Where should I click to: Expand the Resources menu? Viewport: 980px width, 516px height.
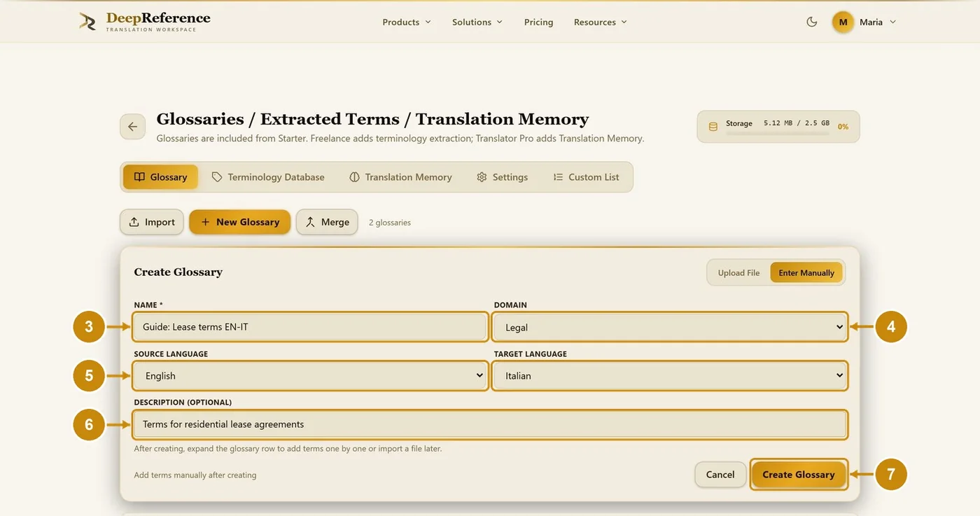pyautogui.click(x=601, y=22)
